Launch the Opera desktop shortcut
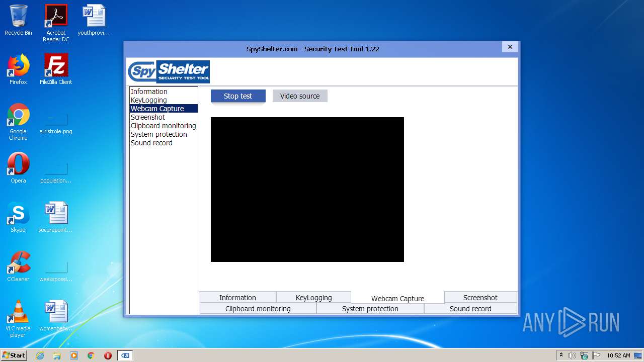 [18, 168]
